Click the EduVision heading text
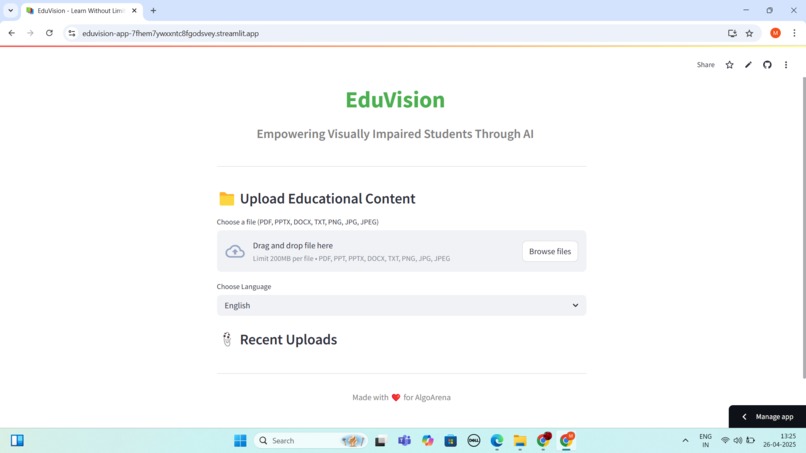 tap(395, 100)
